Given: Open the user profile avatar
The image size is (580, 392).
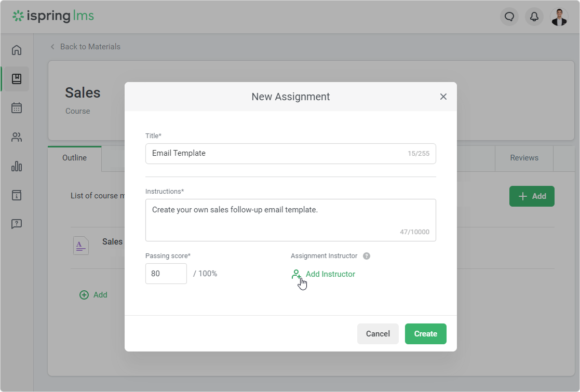Looking at the screenshot, I should click(559, 17).
